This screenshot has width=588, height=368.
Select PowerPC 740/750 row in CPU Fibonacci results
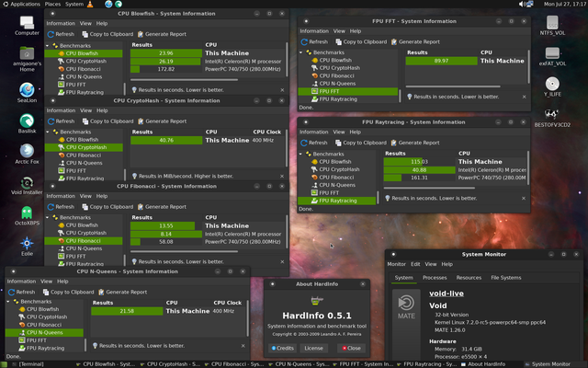pos(207,242)
